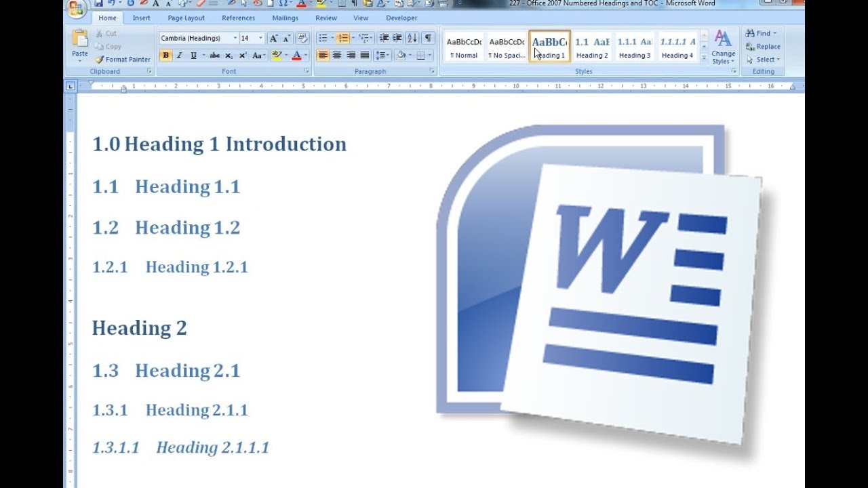Viewport: 868px width, 488px height.
Task: Apply subscript formatting
Action: point(229,56)
